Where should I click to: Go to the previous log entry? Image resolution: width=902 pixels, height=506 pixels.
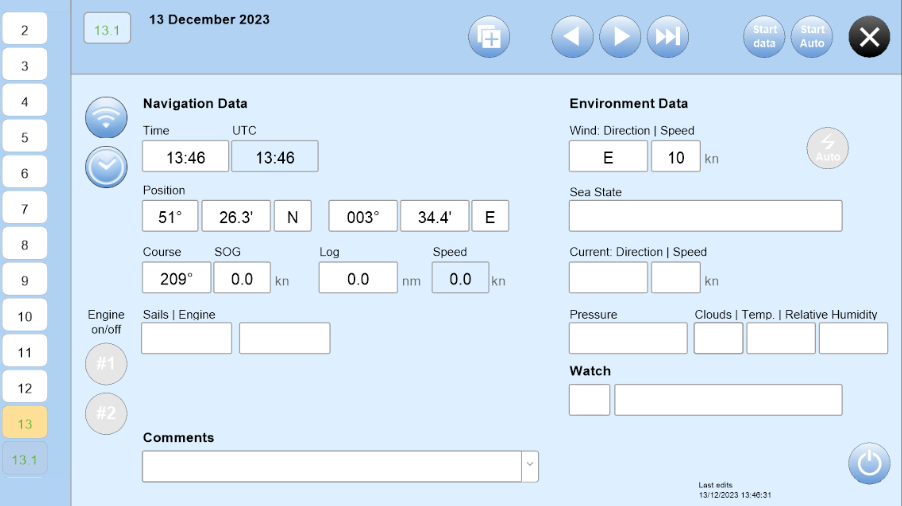tap(572, 37)
